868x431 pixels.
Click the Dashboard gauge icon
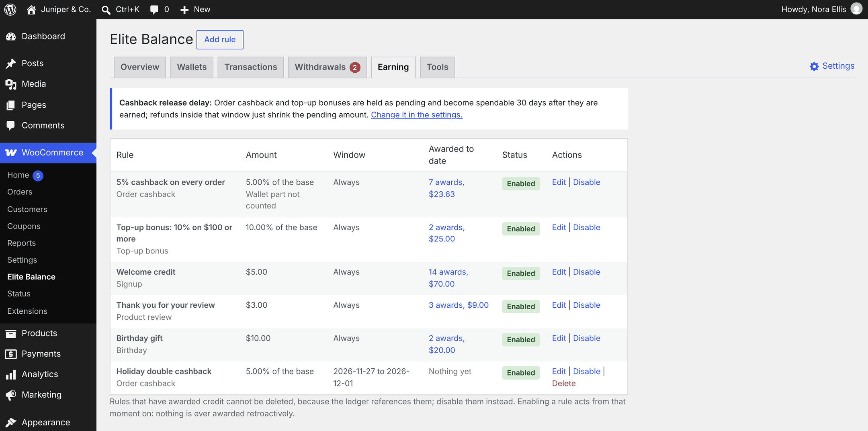(11, 37)
